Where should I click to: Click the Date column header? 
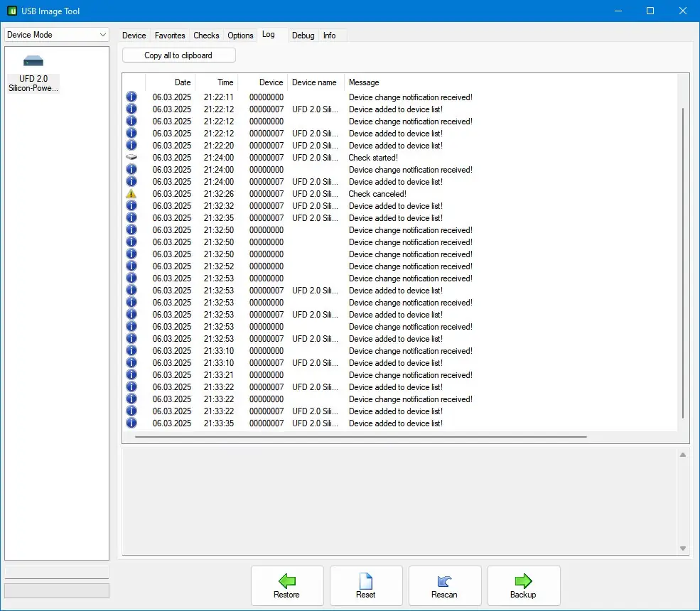pyautogui.click(x=170, y=82)
